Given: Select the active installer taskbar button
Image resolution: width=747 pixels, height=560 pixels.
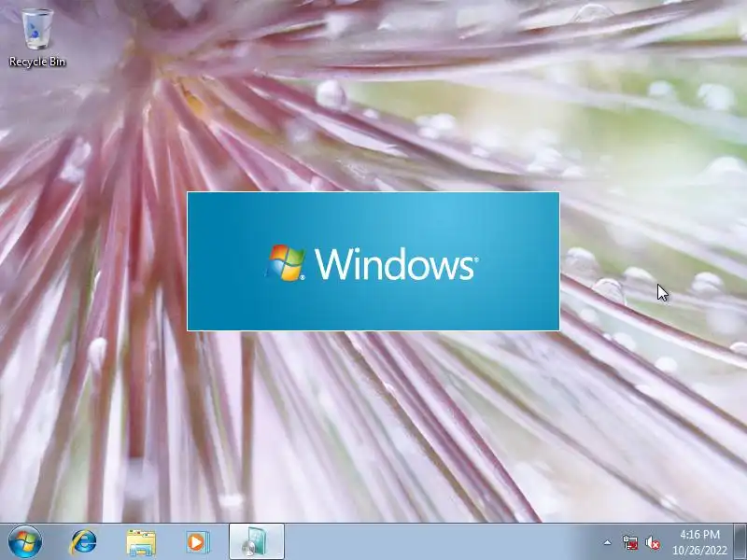Looking at the screenshot, I should click(256, 542).
